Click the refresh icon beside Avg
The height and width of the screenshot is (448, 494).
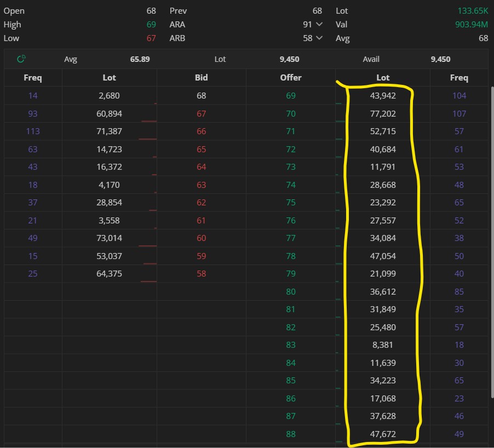pyautogui.click(x=21, y=59)
